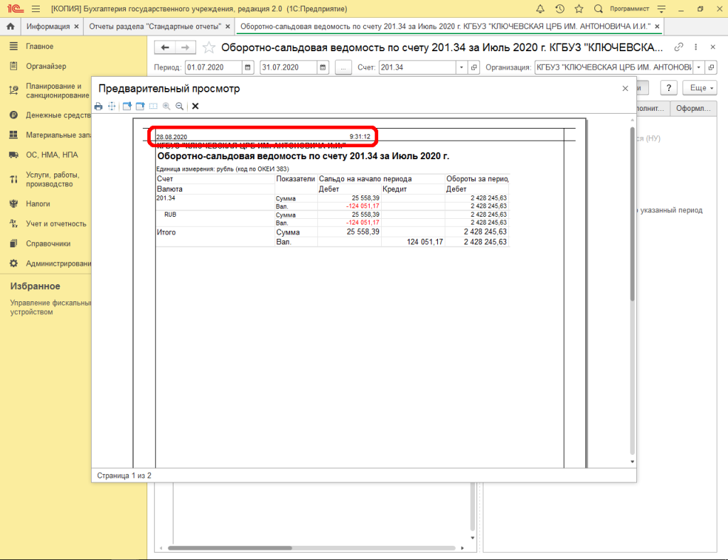Open 'Справочники' section in sidebar
Viewport: 728px width, 560px height.
[48, 243]
